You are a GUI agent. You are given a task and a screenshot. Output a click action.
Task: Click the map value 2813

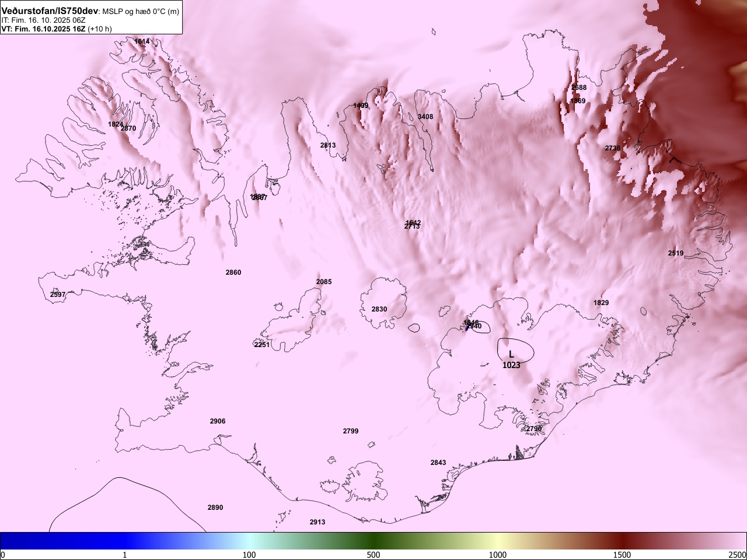pyautogui.click(x=328, y=145)
